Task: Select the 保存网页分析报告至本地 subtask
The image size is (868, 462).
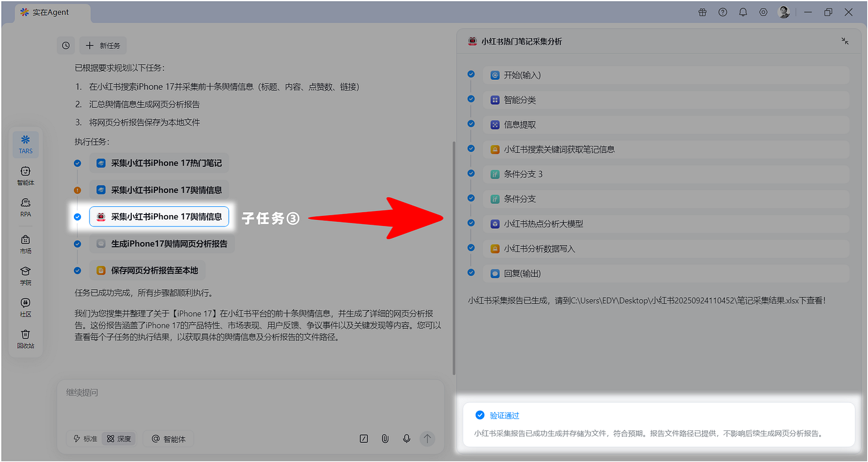Action: pyautogui.click(x=148, y=270)
